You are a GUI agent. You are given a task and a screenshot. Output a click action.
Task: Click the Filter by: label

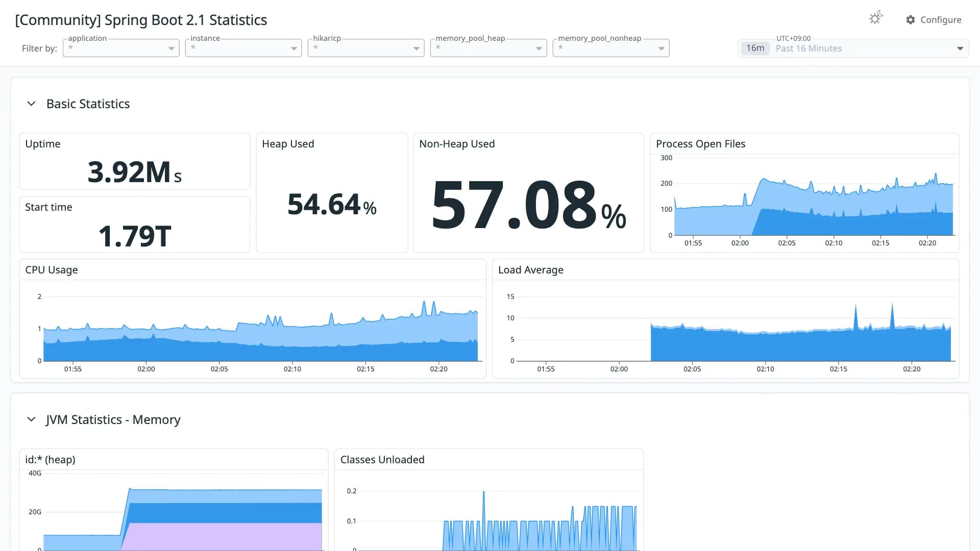pos(39,48)
